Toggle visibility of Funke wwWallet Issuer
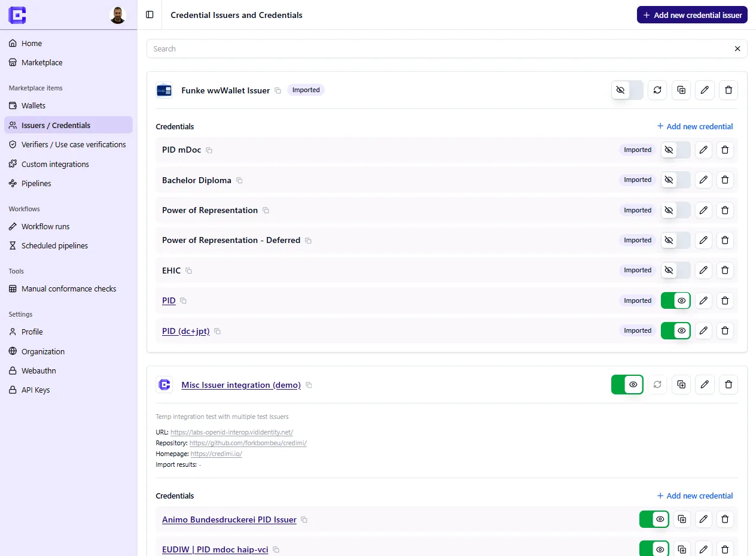This screenshot has width=756, height=556. (627, 90)
